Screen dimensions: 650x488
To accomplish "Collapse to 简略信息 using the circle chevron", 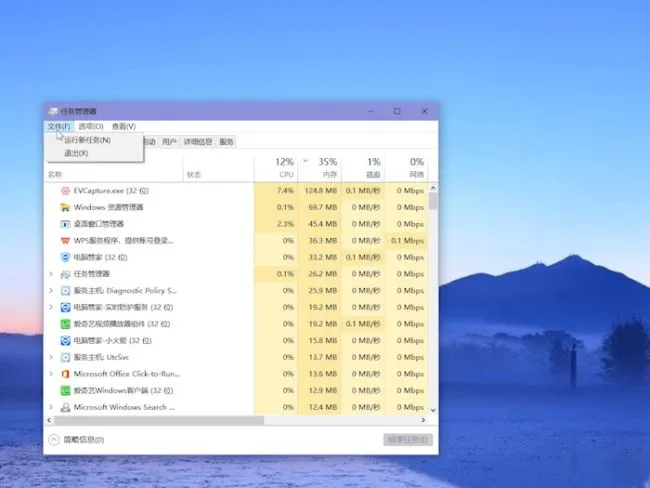I will click(x=54, y=439).
